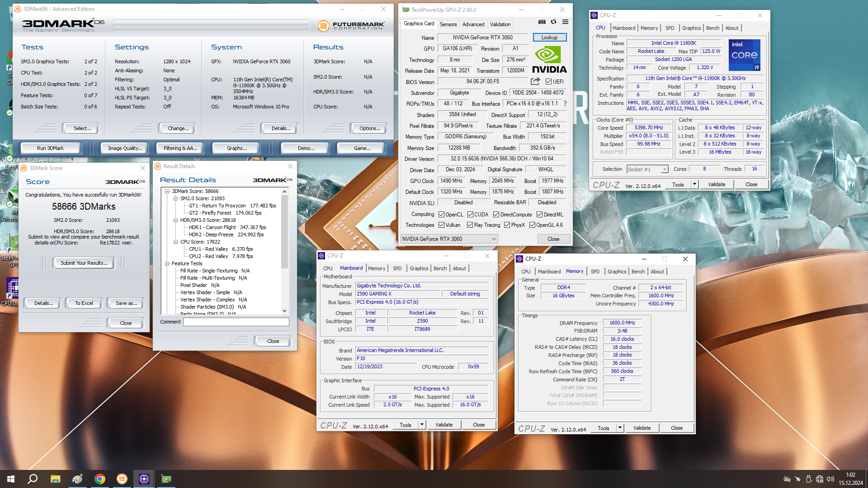
Task: Open the Graphics tab in the CPU-Z Mainboard window
Action: (x=419, y=268)
